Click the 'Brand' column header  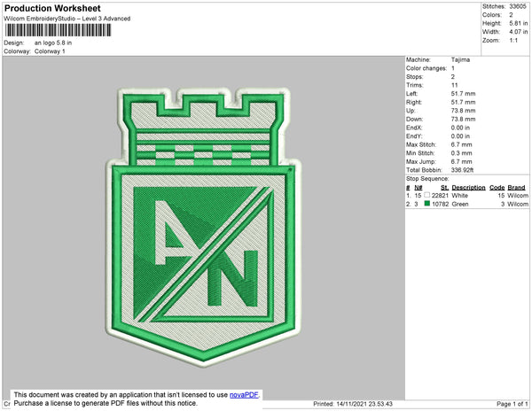pyautogui.click(x=516, y=188)
